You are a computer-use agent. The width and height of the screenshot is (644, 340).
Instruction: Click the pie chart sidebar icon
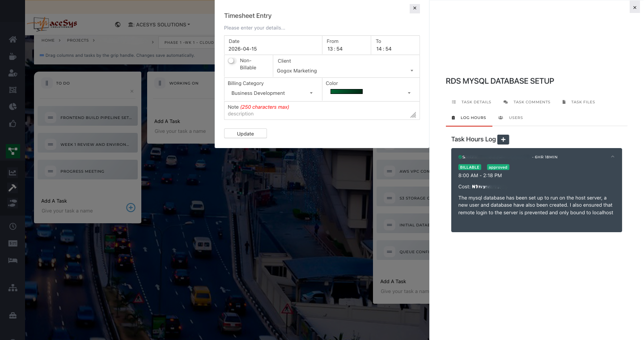(x=13, y=106)
